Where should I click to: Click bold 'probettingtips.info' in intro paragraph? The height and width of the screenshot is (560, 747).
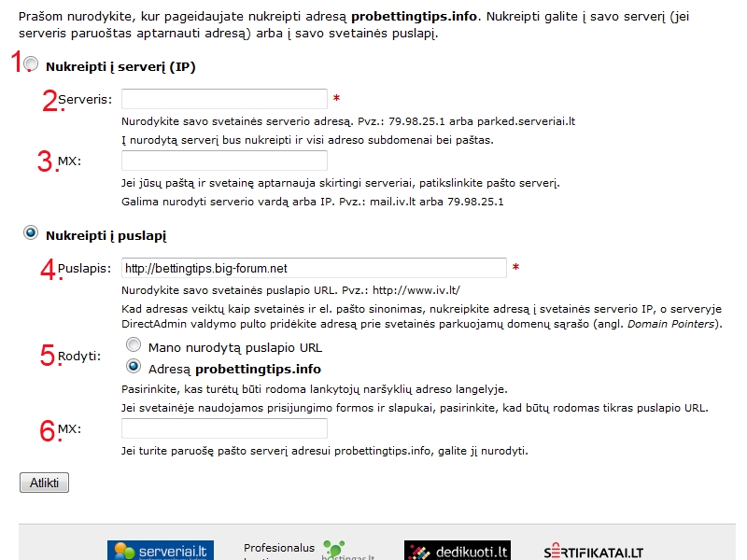[x=414, y=16]
